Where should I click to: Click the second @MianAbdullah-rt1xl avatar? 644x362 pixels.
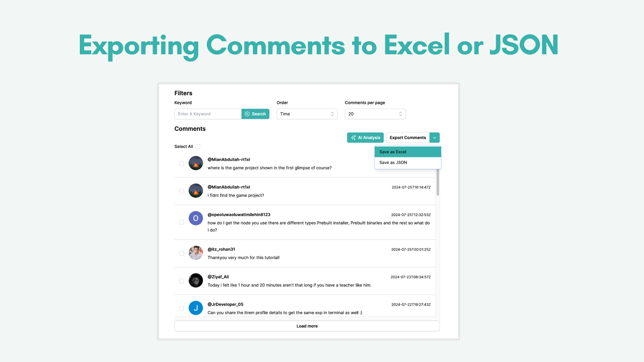click(196, 191)
